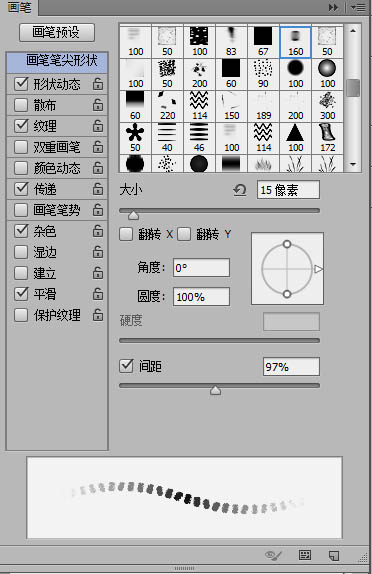Select the 67 square brush thumbnail
The height and width of the screenshot is (574, 372).
pyautogui.click(x=263, y=42)
